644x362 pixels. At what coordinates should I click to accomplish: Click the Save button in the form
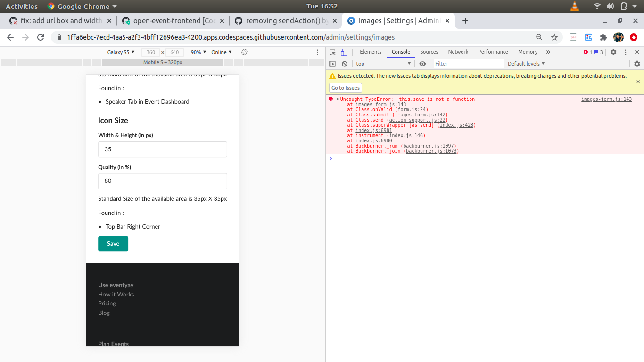tap(113, 244)
